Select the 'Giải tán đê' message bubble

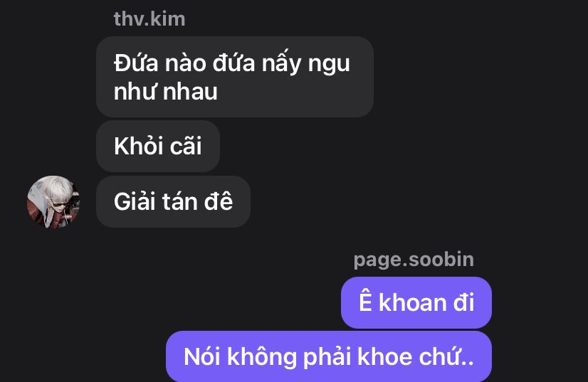click(x=173, y=202)
